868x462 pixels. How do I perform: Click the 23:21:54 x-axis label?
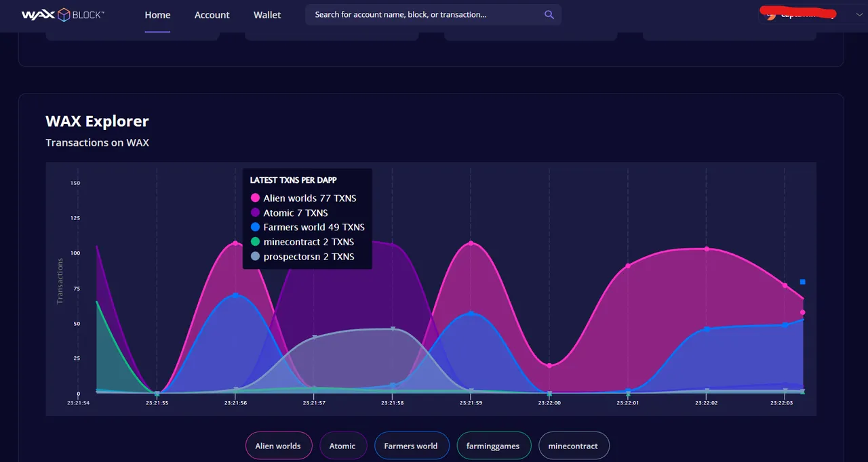[78, 402]
